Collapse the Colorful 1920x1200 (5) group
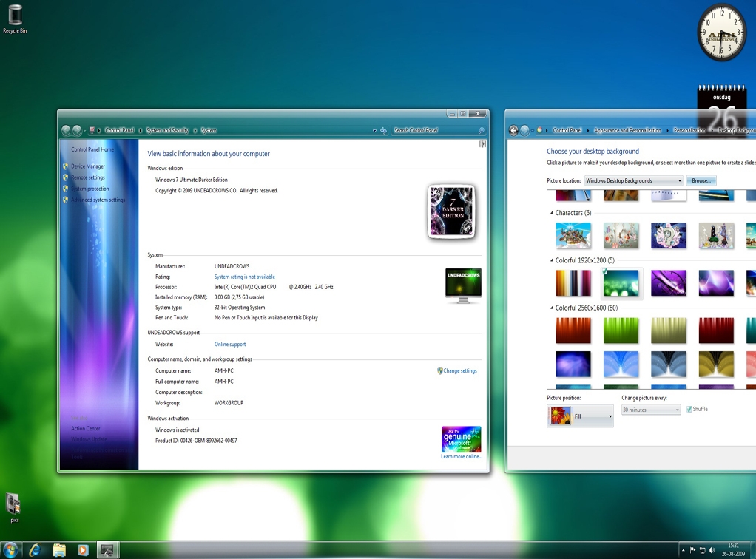This screenshot has width=756, height=559. point(552,260)
